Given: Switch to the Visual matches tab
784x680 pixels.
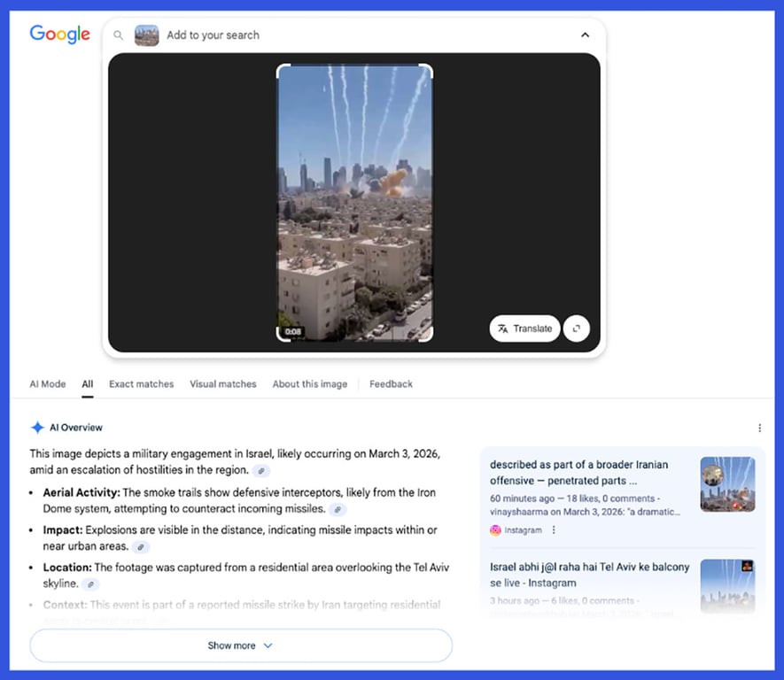Looking at the screenshot, I should [223, 384].
